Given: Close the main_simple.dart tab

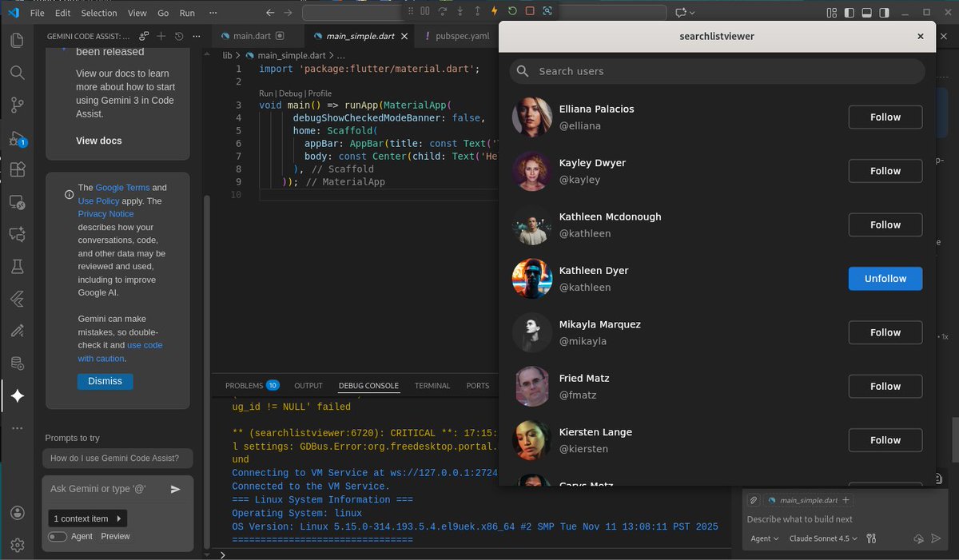Looking at the screenshot, I should click(x=404, y=36).
